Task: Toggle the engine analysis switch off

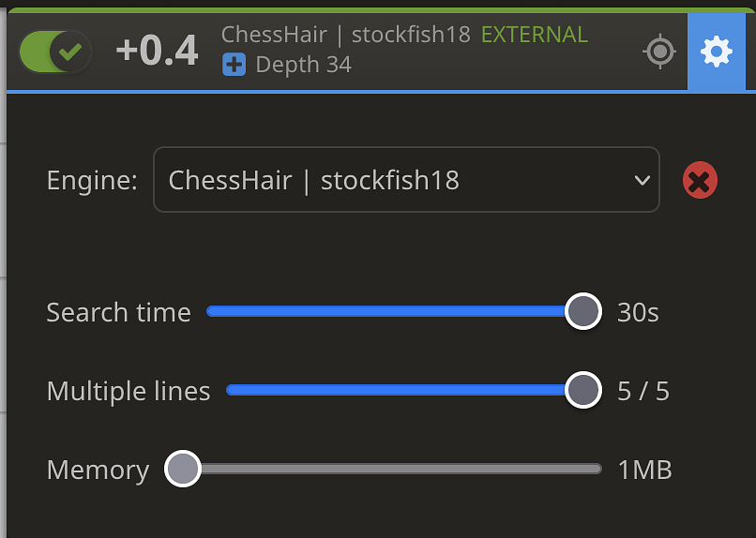Action: 55,52
